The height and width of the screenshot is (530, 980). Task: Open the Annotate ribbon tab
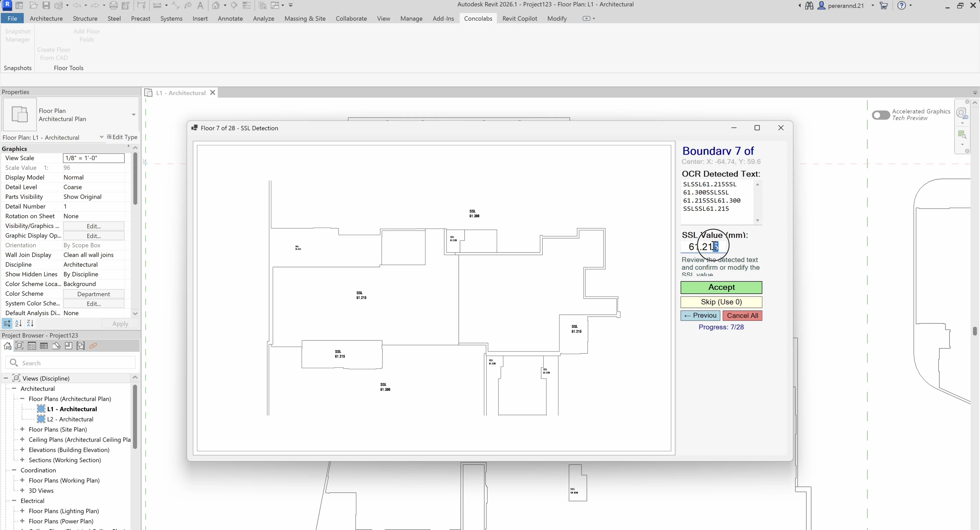click(230, 18)
